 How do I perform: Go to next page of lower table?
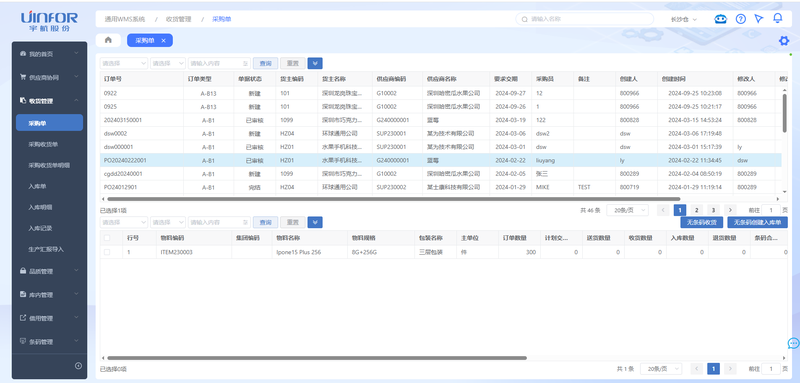point(730,369)
